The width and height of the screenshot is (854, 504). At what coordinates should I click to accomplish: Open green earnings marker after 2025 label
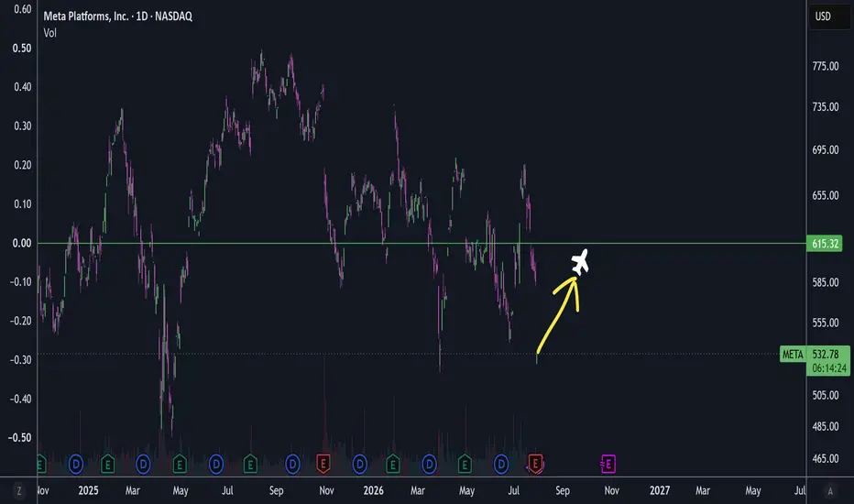[108, 465]
